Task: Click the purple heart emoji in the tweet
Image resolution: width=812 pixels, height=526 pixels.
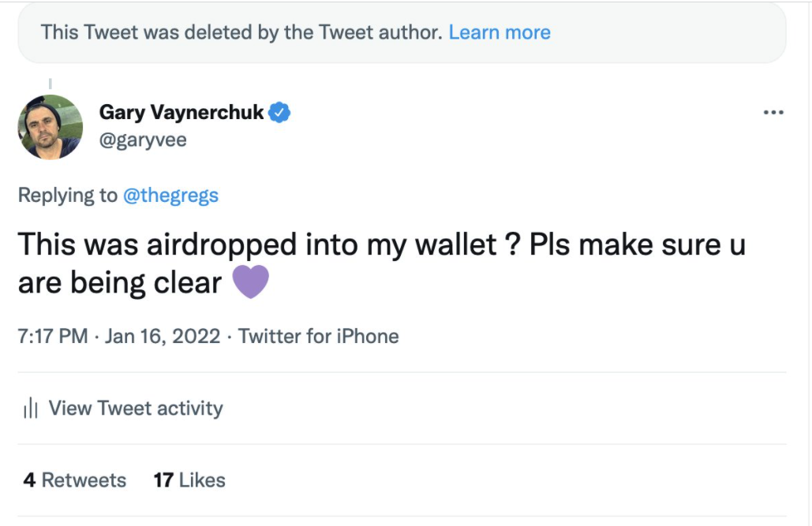Action: click(x=249, y=280)
